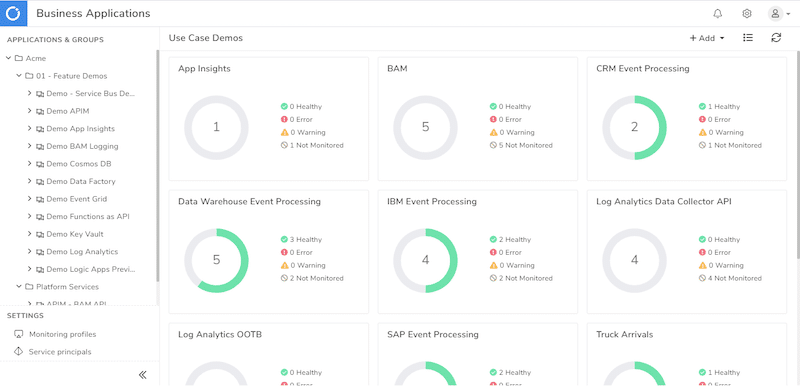Click the Service principals icon
This screenshot has height=386, width=800.
tap(18, 352)
